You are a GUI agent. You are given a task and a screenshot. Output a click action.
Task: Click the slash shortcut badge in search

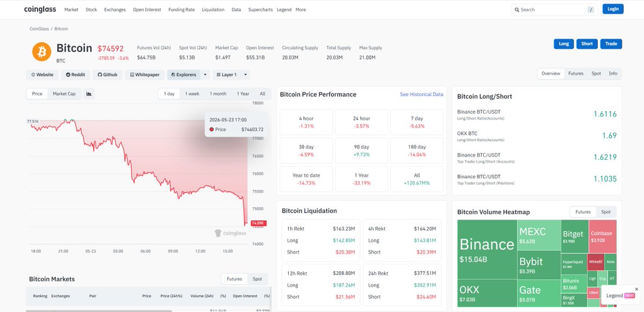pos(591,10)
